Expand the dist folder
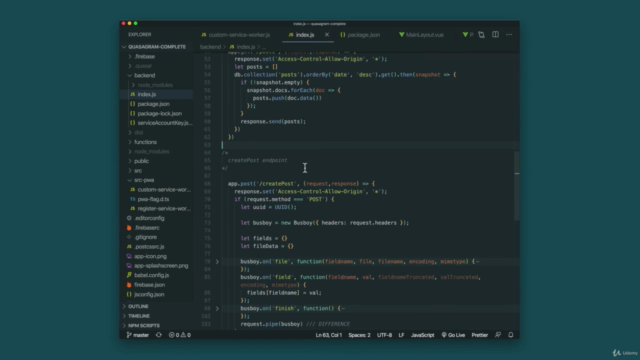The height and width of the screenshot is (360, 640). [139, 133]
